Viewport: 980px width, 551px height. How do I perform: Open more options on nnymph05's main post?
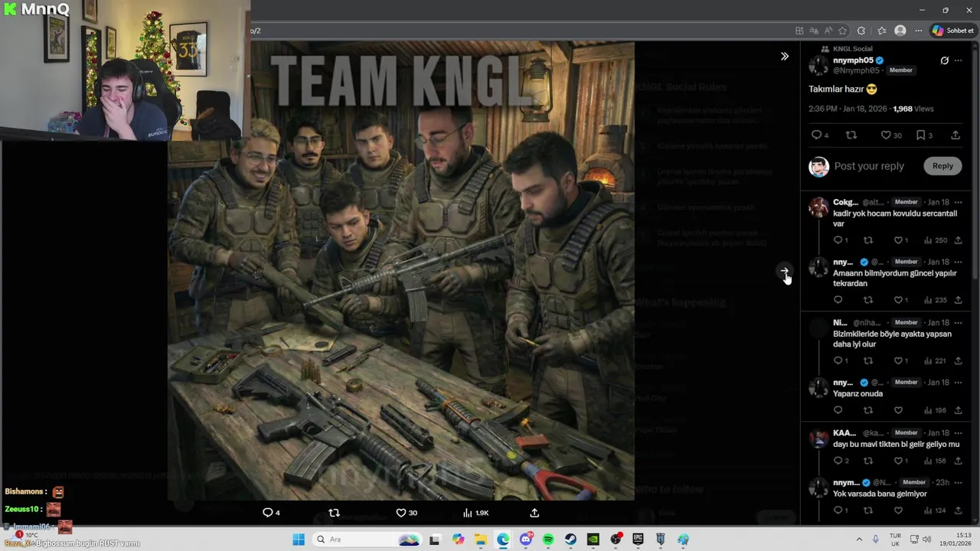(x=958, y=60)
